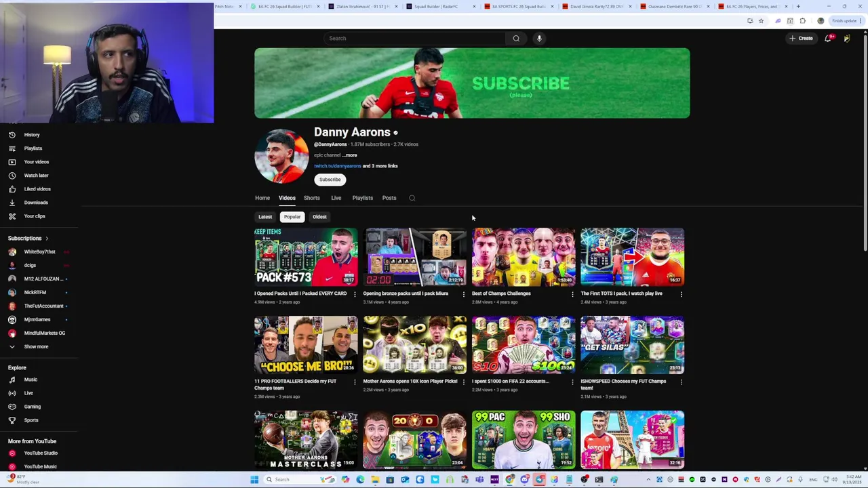Open "CHOOSE ME BRO" video thumbnail
Image resolution: width=868 pixels, height=488 pixels.
click(x=306, y=345)
